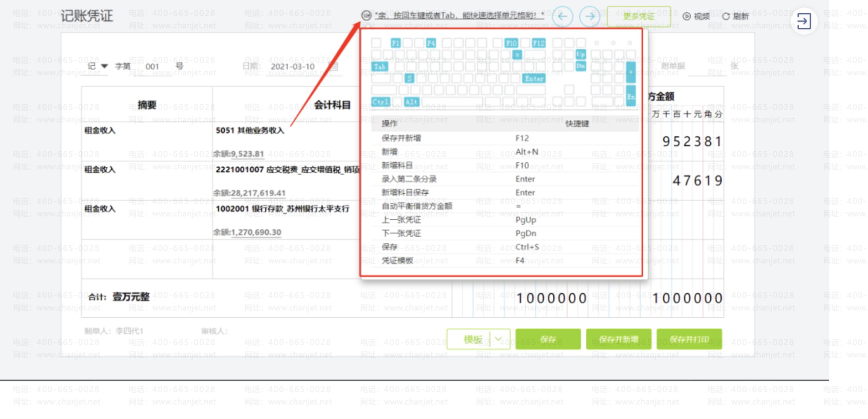Click the 保存并新增 button
This screenshot has width=868, height=419.
pyautogui.click(x=619, y=339)
